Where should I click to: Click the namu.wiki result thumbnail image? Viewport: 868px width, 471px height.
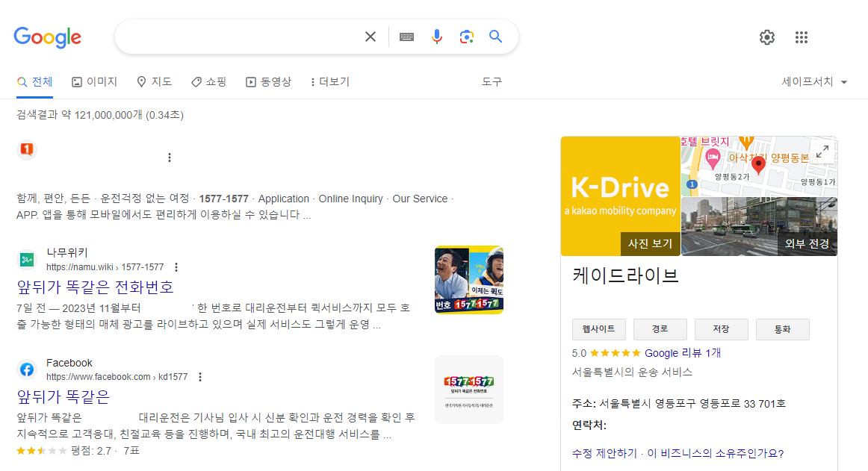coord(469,280)
